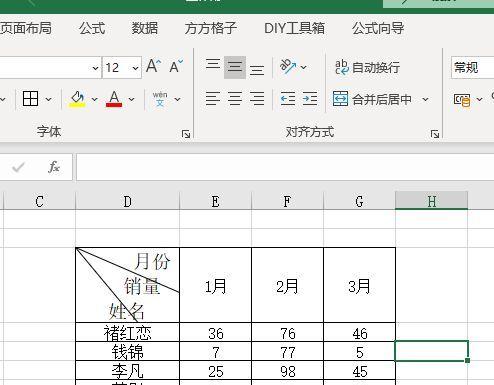Enable 自动换行 wrap text
The width and height of the screenshot is (494, 385).
[x=367, y=67]
